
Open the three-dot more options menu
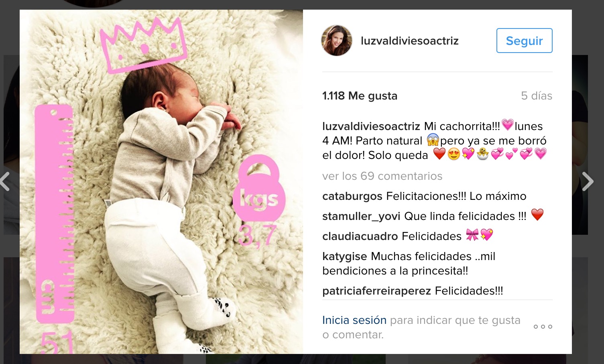tap(543, 327)
